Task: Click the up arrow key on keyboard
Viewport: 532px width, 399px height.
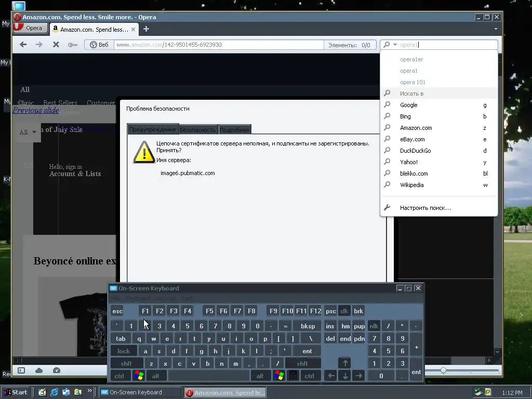Action: 345,363
